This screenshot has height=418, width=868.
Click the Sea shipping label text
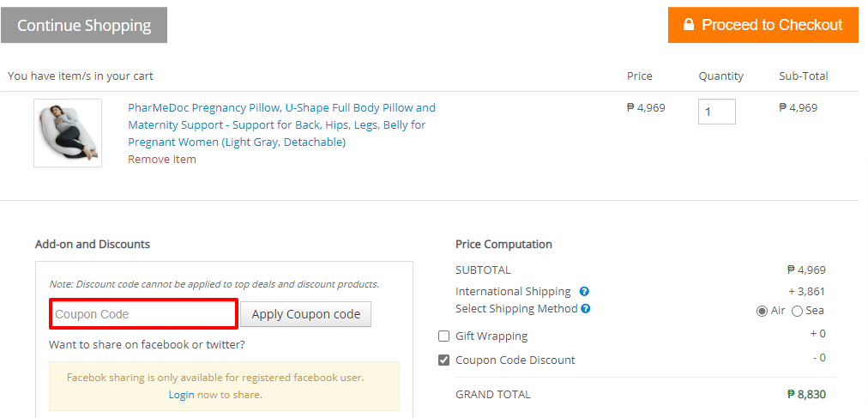pyautogui.click(x=815, y=311)
